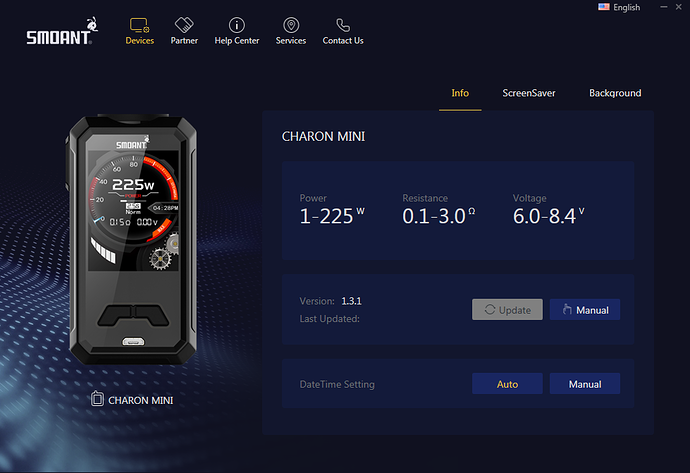Open the Help Center info icon
690x473 pixels.
coord(237,25)
